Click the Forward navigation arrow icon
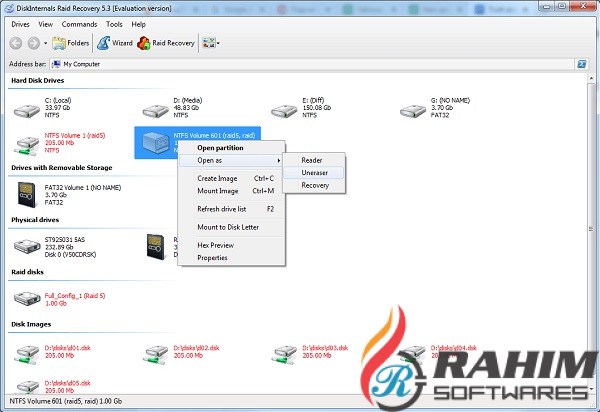The height and width of the screenshot is (412, 600). tap(34, 43)
